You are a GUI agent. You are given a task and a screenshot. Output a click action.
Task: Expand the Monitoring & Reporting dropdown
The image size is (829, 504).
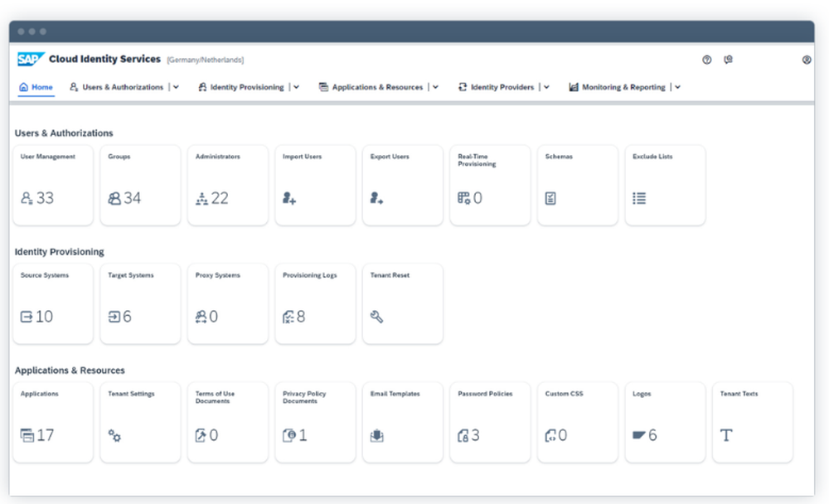tap(676, 86)
